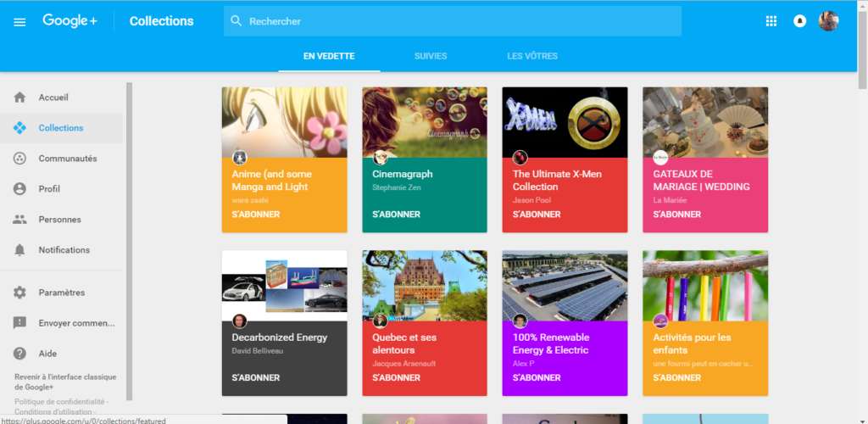Screen dimensions: 868x424
Task: Click S'abonner on Gateaux de Mariage card
Action: (x=677, y=215)
